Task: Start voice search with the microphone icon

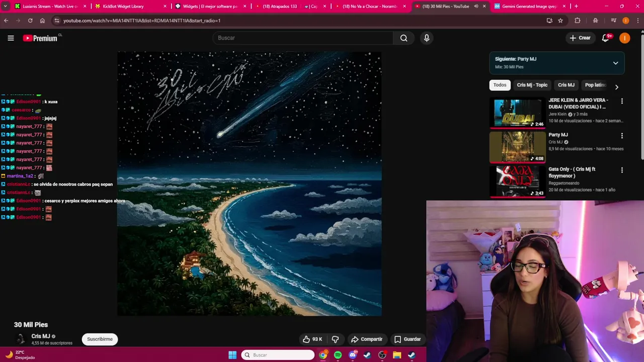Action: pos(427,38)
